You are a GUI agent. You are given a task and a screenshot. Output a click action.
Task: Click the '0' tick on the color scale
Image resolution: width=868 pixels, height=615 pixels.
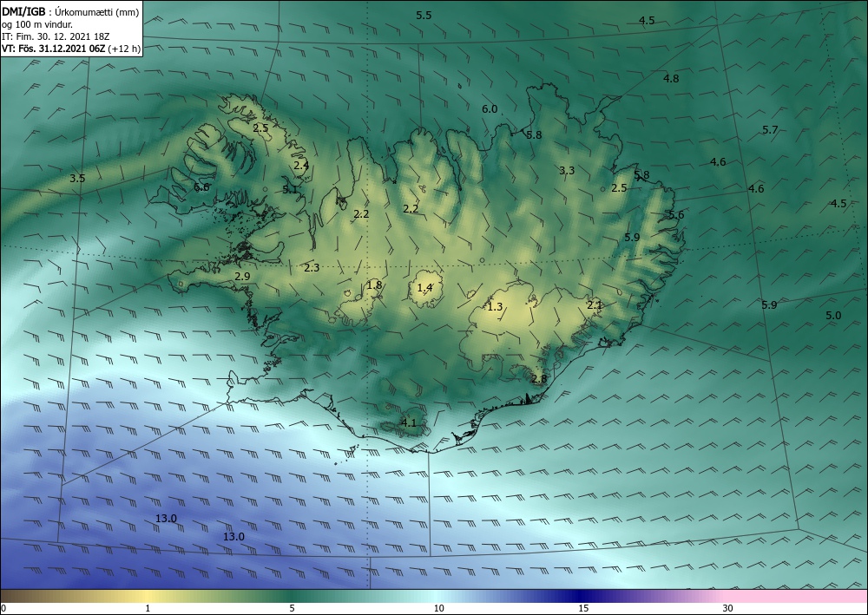[x=3, y=608]
